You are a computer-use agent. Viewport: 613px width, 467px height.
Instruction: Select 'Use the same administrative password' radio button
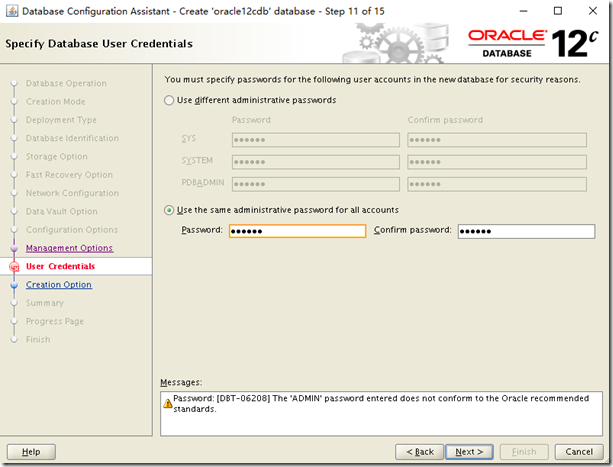pos(169,210)
